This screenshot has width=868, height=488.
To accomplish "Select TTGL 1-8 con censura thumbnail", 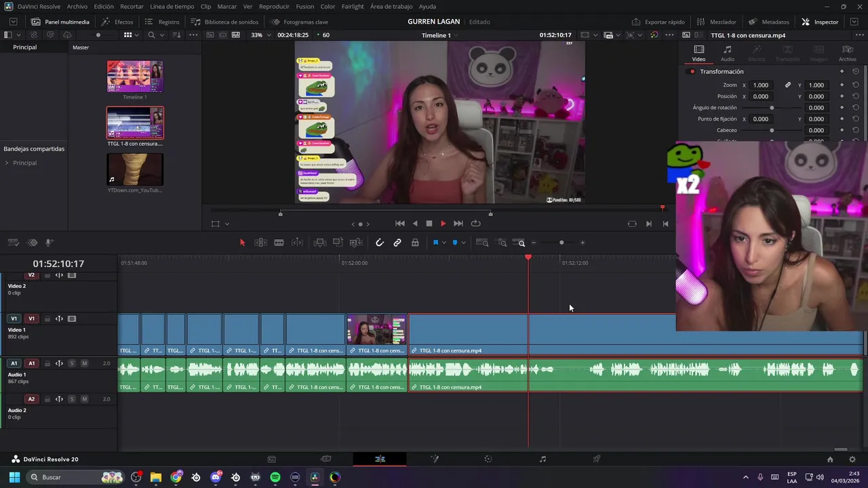I will 135,123.
